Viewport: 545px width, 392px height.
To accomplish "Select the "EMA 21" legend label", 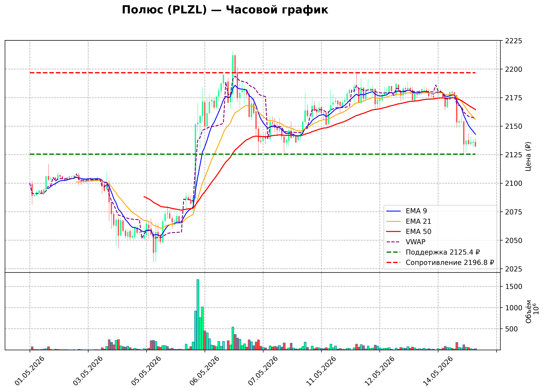I will (418, 221).
